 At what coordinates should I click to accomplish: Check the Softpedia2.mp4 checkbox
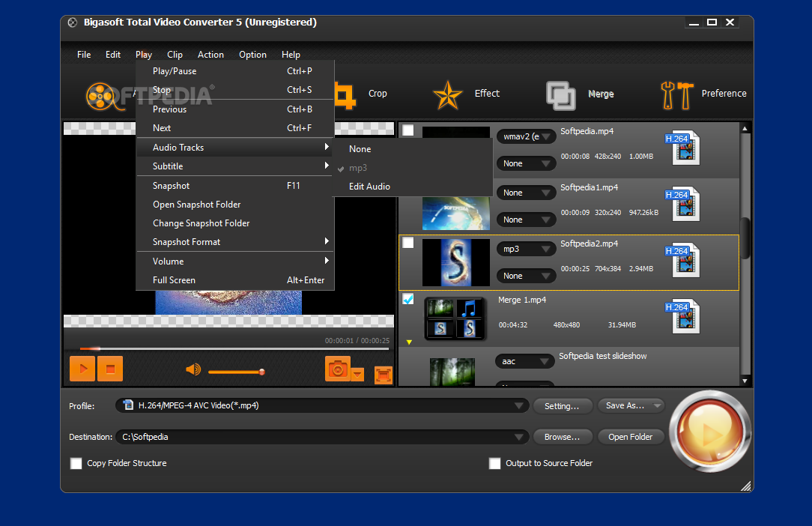point(408,243)
